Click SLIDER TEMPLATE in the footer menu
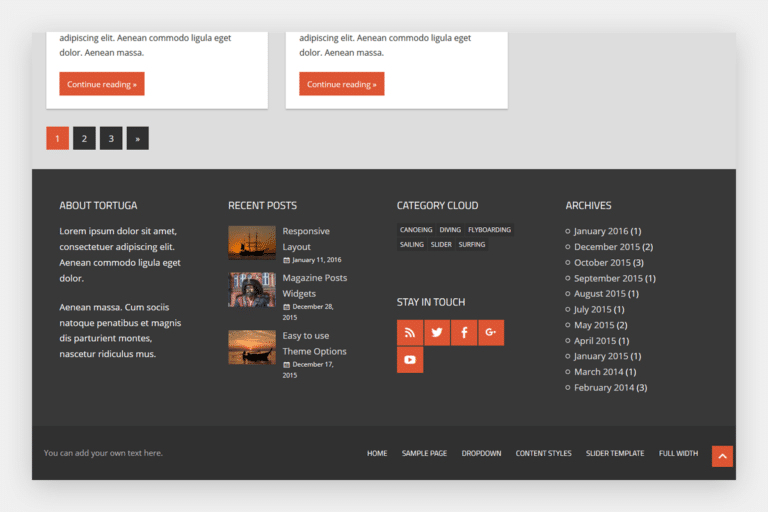768x512 pixels. click(x=615, y=453)
